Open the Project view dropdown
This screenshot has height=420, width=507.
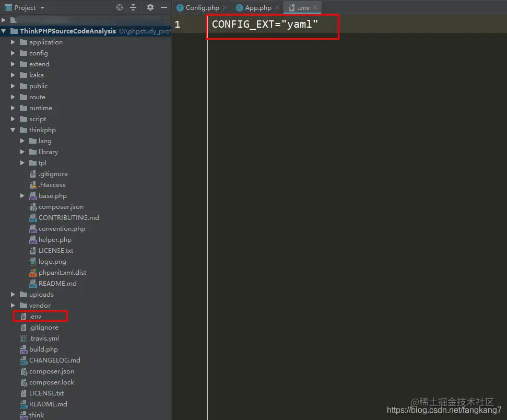42,8
